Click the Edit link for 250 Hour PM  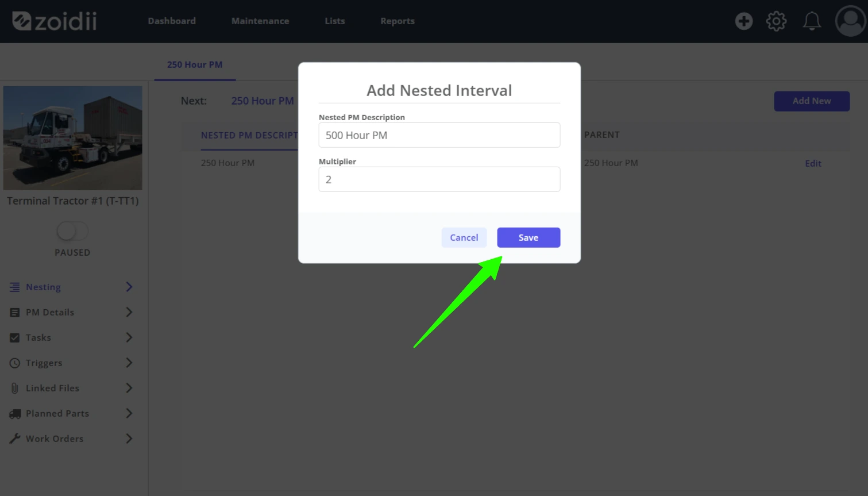click(813, 163)
